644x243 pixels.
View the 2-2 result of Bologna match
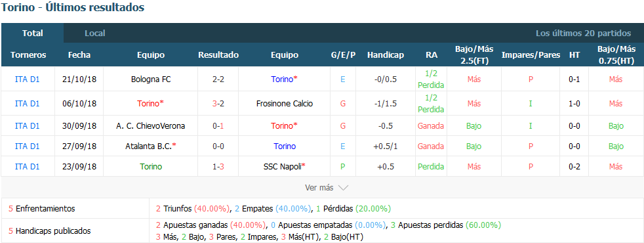coord(218,79)
